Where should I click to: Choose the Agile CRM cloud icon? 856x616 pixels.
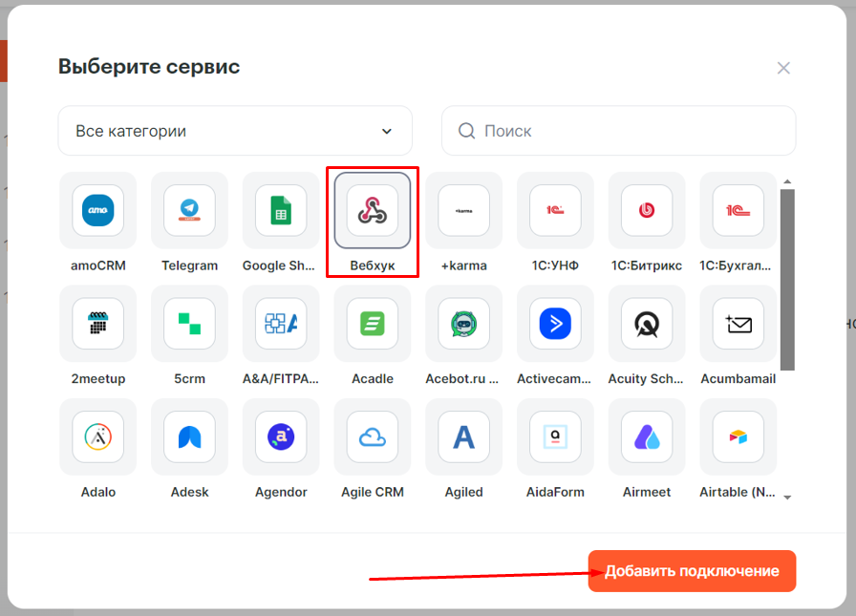[372, 437]
